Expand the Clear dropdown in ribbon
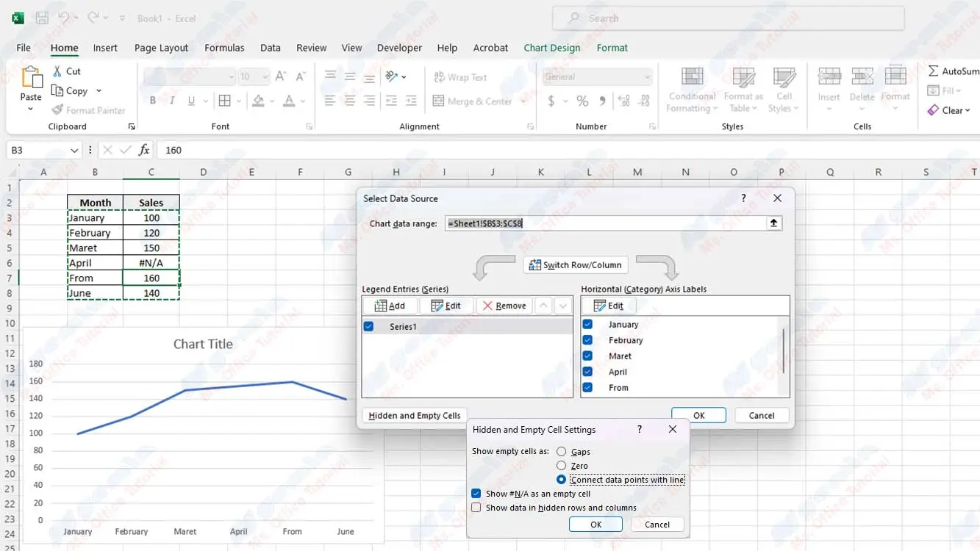The image size is (980, 551). pyautogui.click(x=968, y=110)
